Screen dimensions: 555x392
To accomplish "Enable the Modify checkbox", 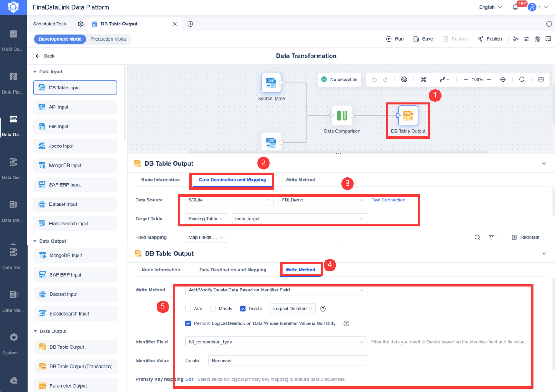I will coord(213,309).
